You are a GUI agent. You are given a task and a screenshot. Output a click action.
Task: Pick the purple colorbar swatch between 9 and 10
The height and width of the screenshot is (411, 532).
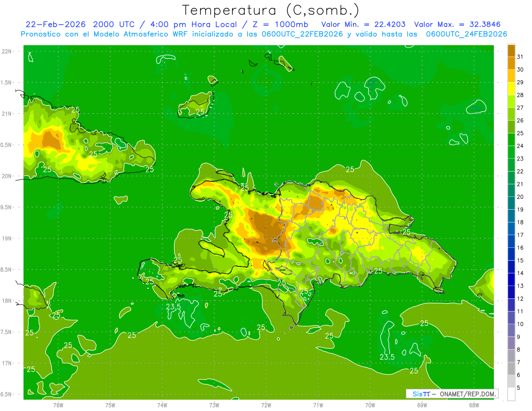511,330
